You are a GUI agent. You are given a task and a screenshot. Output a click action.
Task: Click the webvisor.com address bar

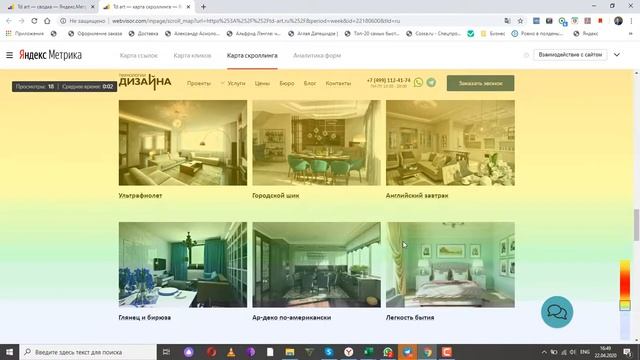point(282,21)
